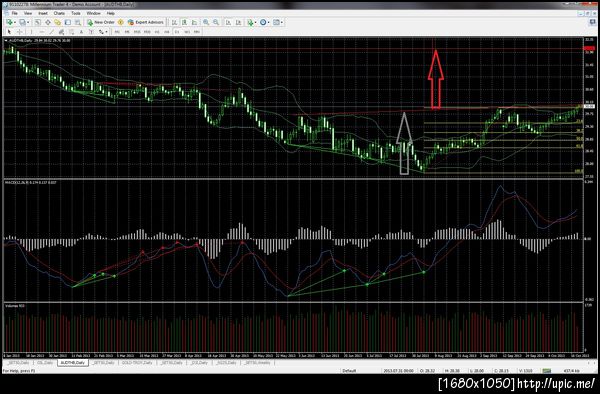Image resolution: width=600 pixels, height=394 pixels.
Task: Select the Crosshair tool
Action: point(20,32)
